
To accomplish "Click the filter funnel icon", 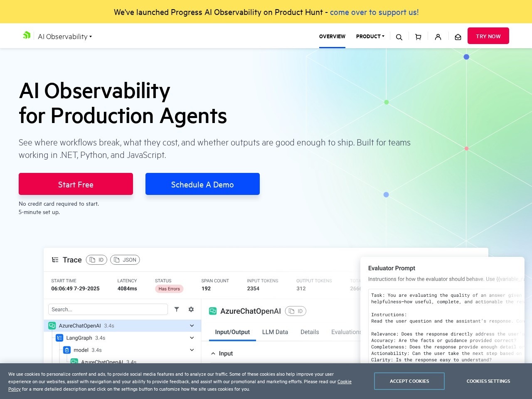I will point(177,309).
